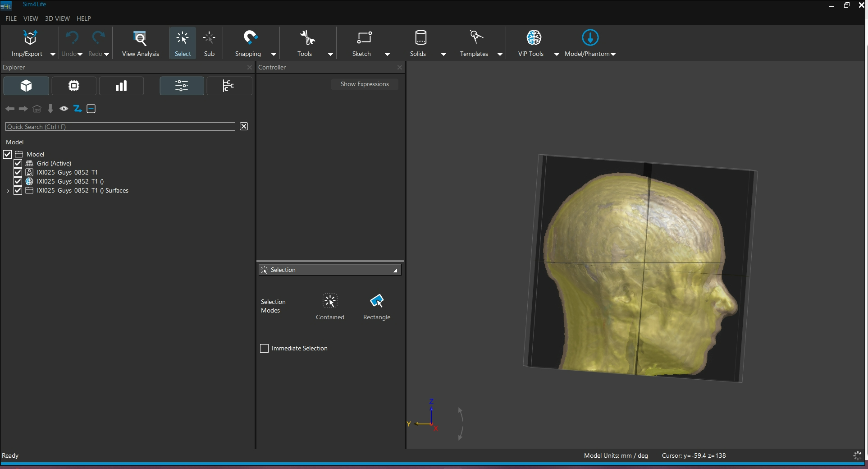
Task: Click the Quick Search input field
Action: 120,127
